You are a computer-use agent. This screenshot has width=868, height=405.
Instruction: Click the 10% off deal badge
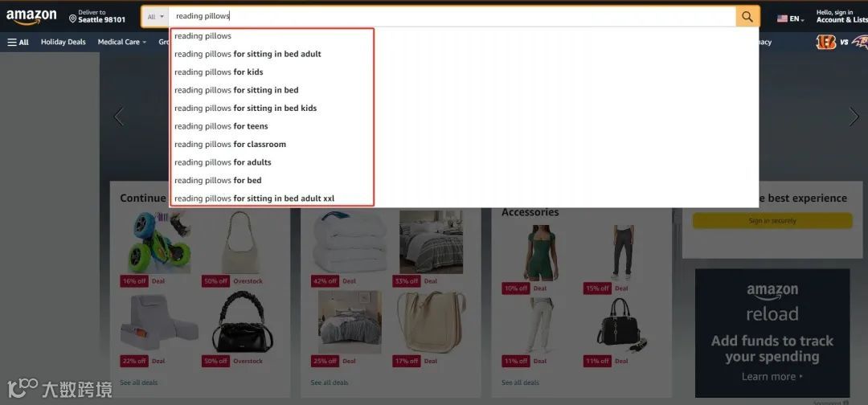[516, 288]
